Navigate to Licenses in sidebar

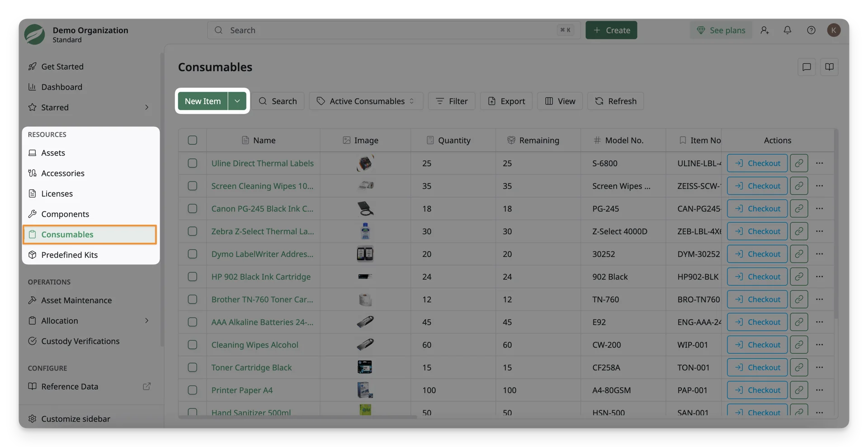click(x=89, y=194)
